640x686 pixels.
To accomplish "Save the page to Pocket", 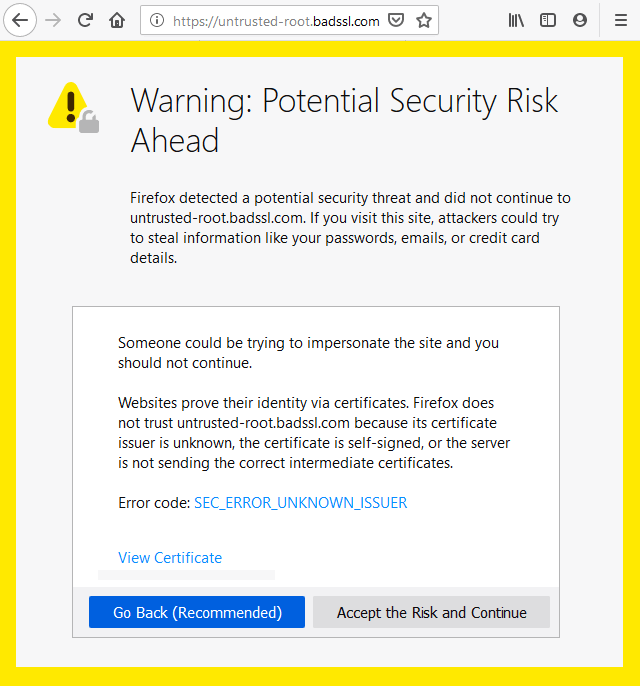I will click(396, 20).
